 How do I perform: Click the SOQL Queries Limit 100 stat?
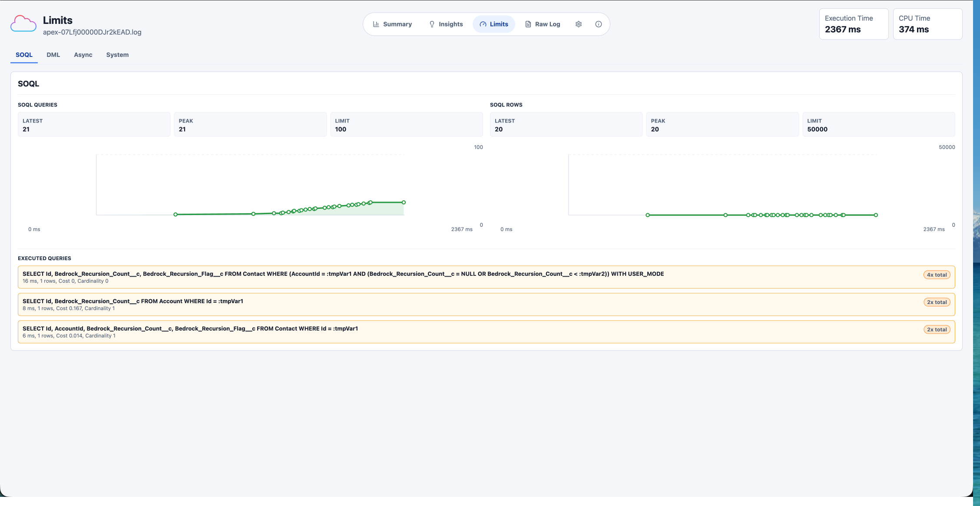tap(406, 125)
